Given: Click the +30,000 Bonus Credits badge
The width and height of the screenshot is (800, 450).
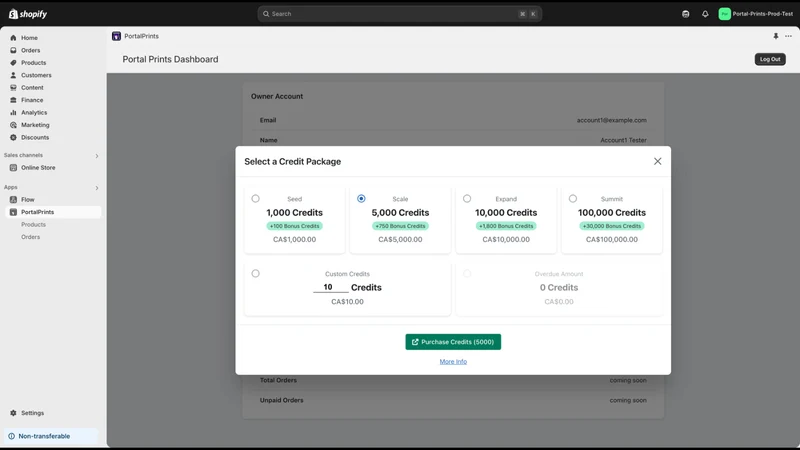Looking at the screenshot, I should point(612,226).
